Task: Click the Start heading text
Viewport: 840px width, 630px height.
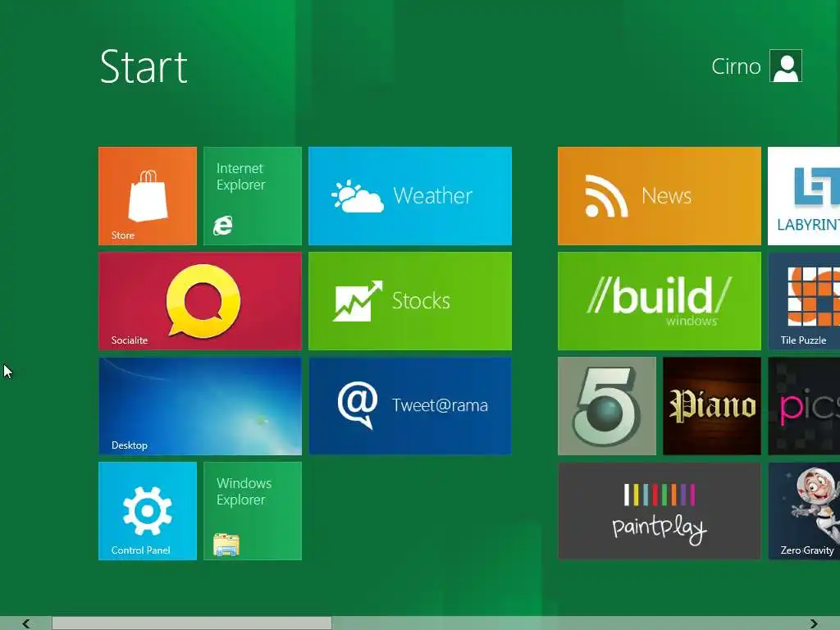Action: pyautogui.click(x=144, y=67)
